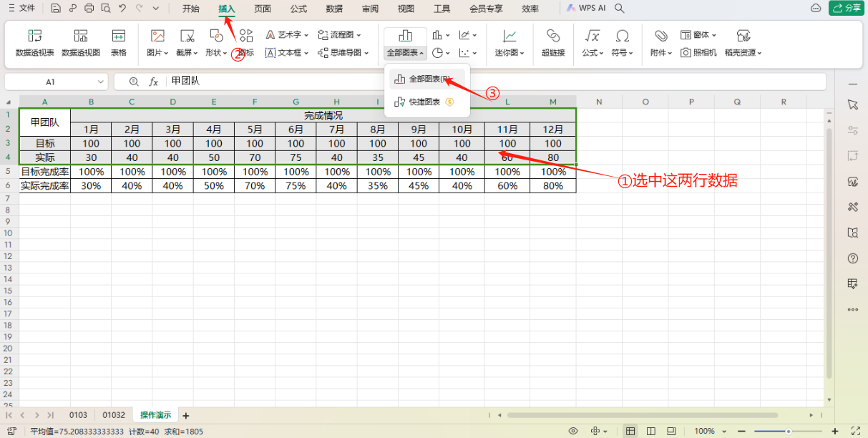Viewport: 868px width, 438px height.
Task: Select cell with 75% in row 6
Action: pos(296,185)
